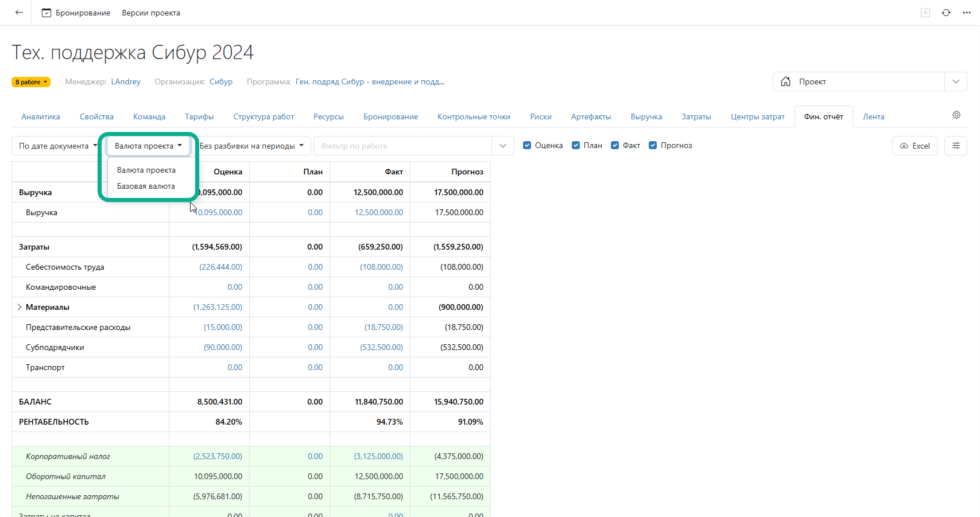This screenshot has width=980, height=517.
Task: Click БАЛАНС Прогноз value 15,940,750.00
Action: pyautogui.click(x=459, y=402)
